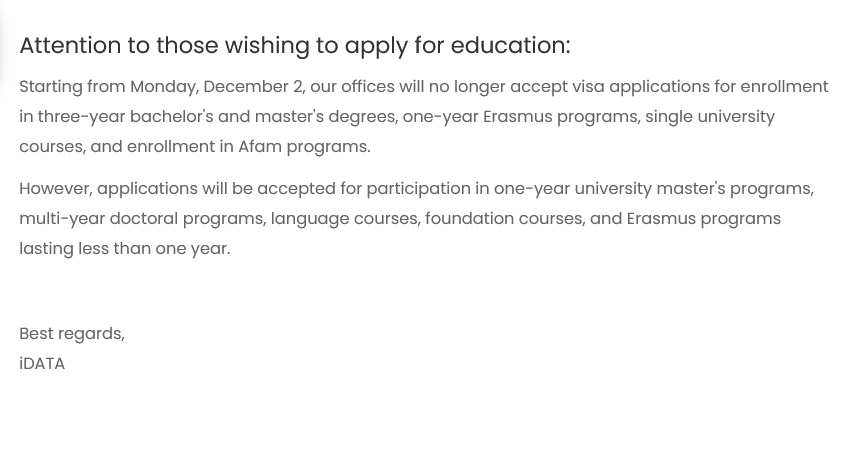Click the word 'education:' in the heading
Viewport: 847px width, 452px height.
pos(510,45)
